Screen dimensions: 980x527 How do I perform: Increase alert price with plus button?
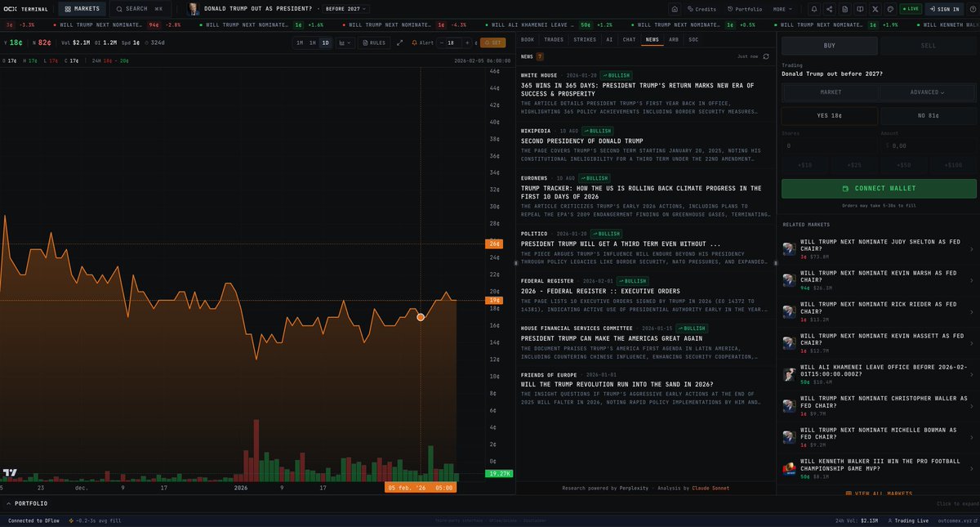[x=466, y=42]
